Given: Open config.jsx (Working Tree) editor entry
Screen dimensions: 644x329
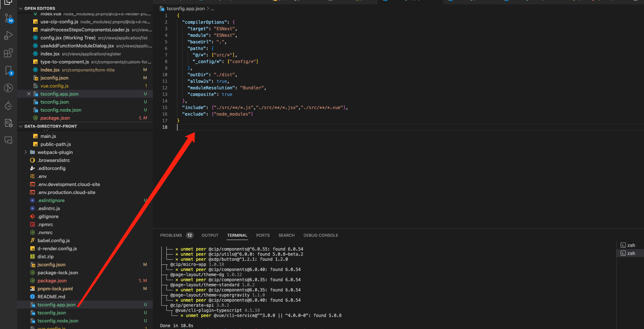Looking at the screenshot, I should tap(85, 38).
